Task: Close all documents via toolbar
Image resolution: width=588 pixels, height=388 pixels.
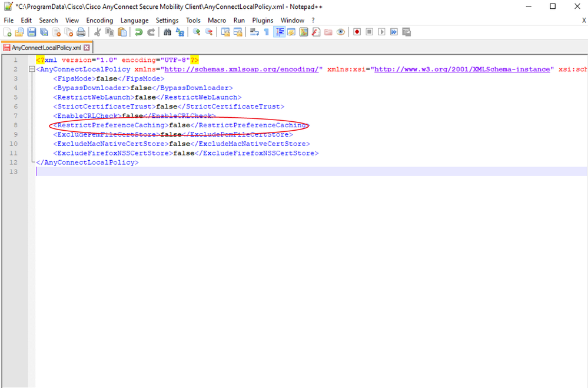Action: pos(69,32)
